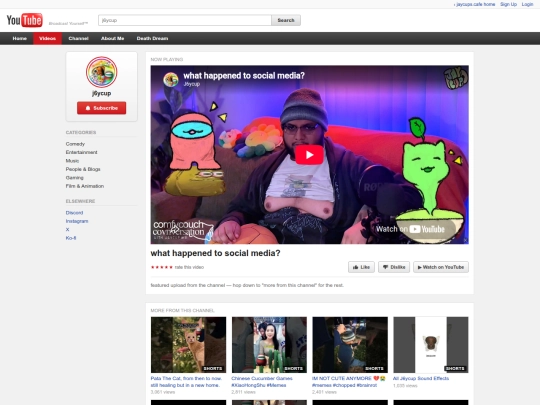Viewport: 540px width, 405px height.
Task: Play the video with red play button
Action: click(x=309, y=155)
